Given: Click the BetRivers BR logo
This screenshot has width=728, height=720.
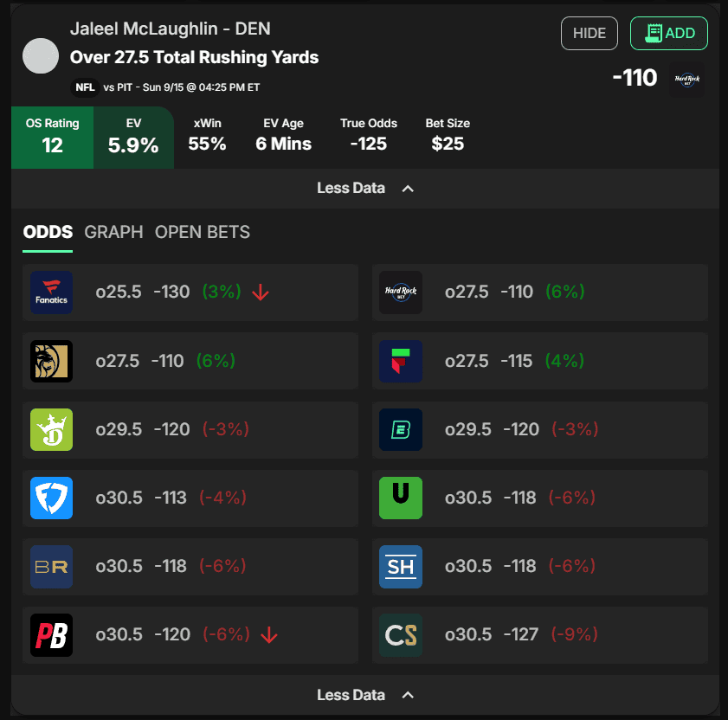Looking at the screenshot, I should (x=52, y=566).
